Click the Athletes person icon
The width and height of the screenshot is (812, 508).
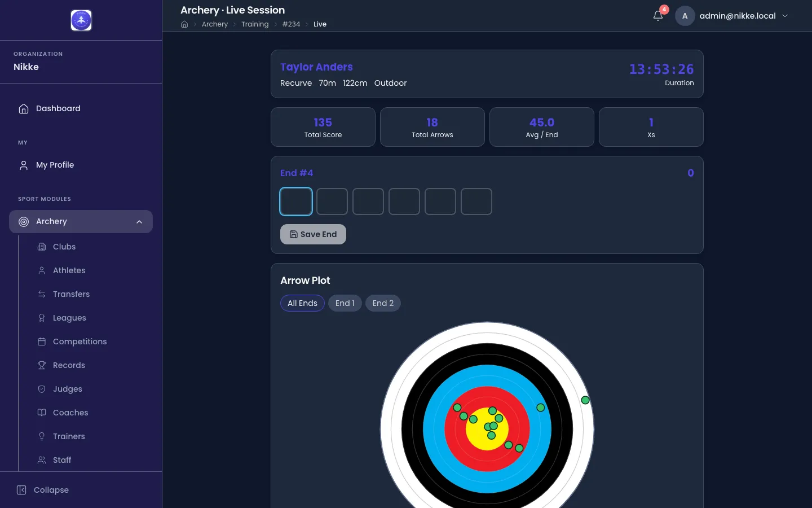coord(42,270)
